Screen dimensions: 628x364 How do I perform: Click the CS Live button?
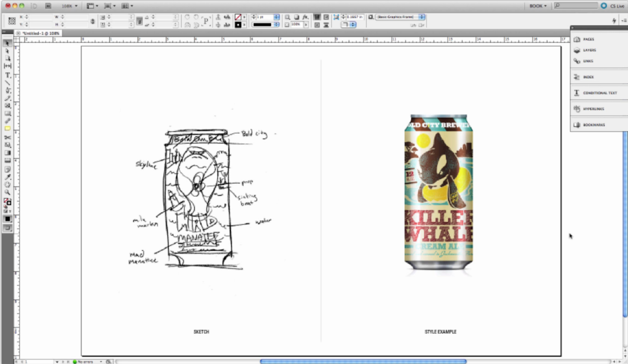click(613, 6)
